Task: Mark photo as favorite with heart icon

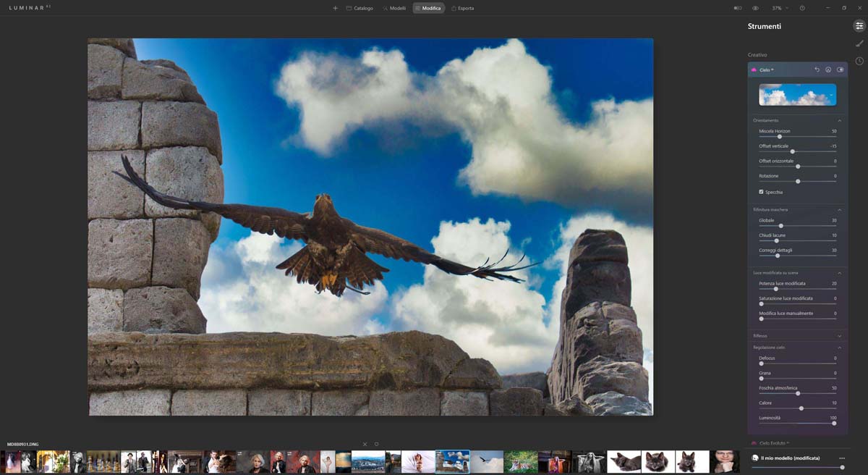Action: (376, 444)
